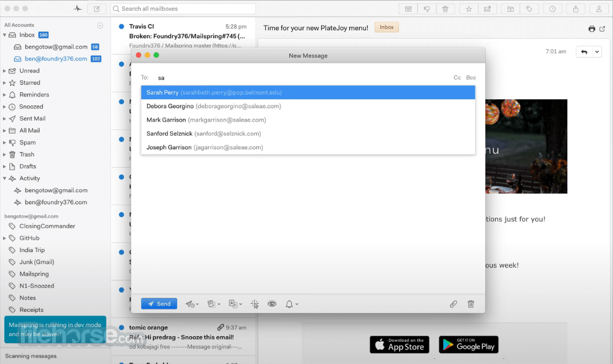This screenshot has width=613, height=364.
Task: Open the contact profile person icon
Action: tap(599, 9)
